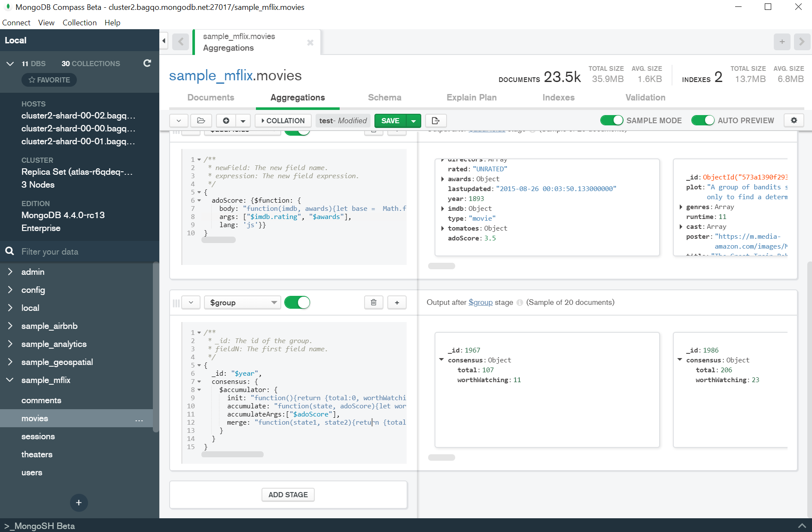Click the filter search magnifier icon
Screen dimensions: 812x532
point(9,251)
